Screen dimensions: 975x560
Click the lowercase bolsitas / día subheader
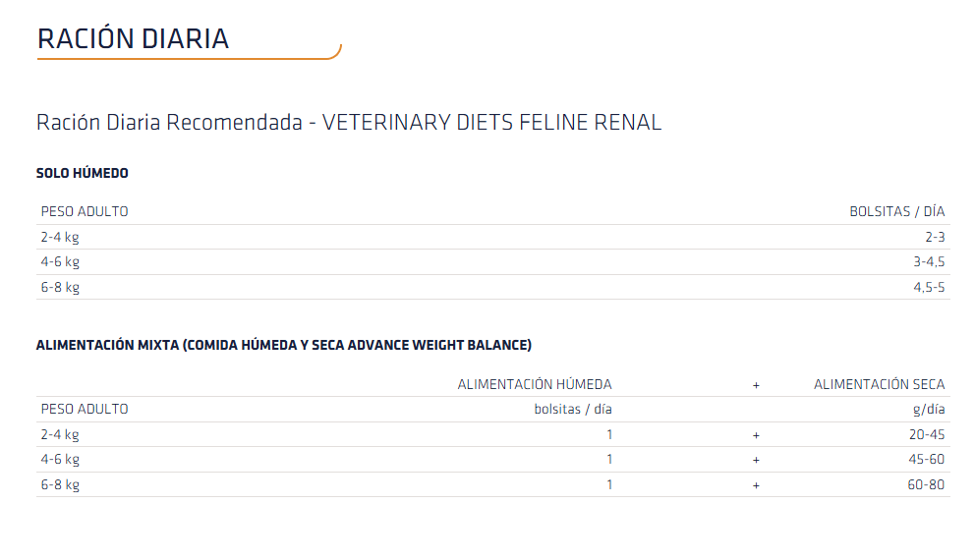566,410
